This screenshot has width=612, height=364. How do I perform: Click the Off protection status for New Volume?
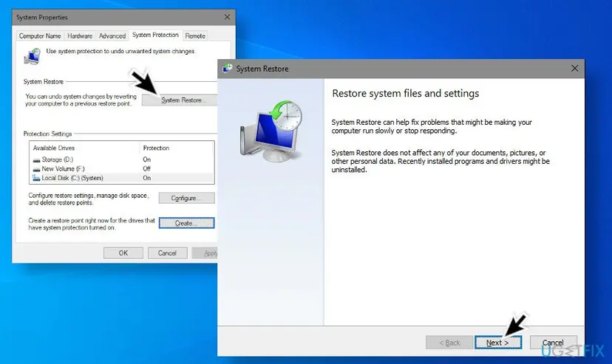coord(147,169)
